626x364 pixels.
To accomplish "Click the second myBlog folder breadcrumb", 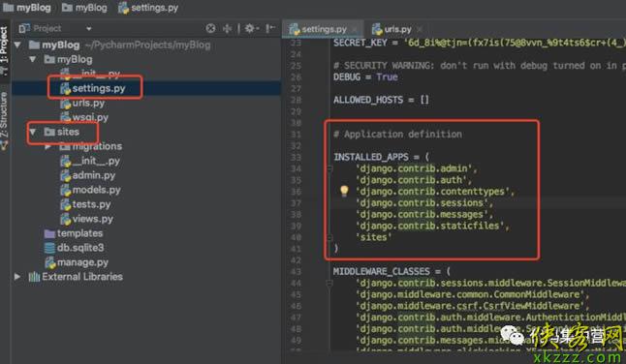I will (84, 8).
